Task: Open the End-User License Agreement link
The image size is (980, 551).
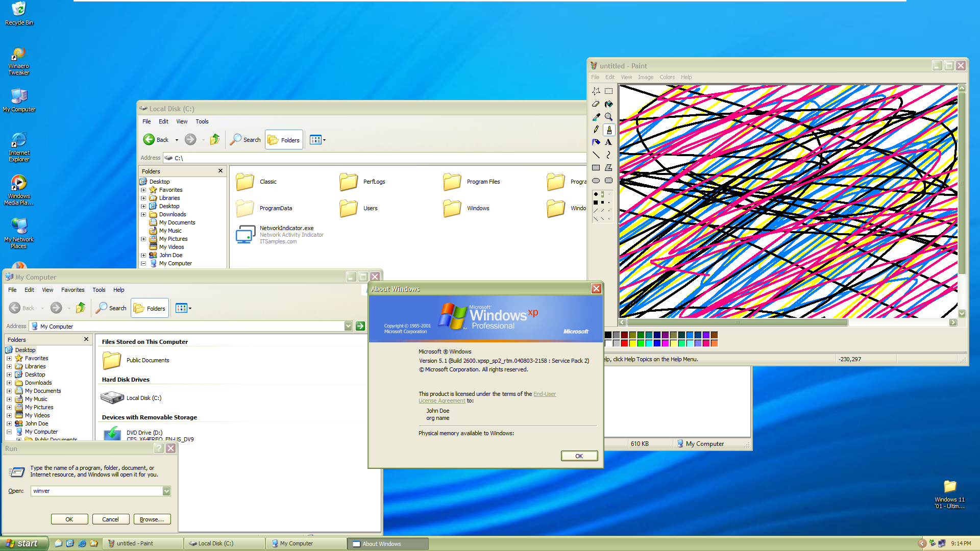Action: pos(544,394)
